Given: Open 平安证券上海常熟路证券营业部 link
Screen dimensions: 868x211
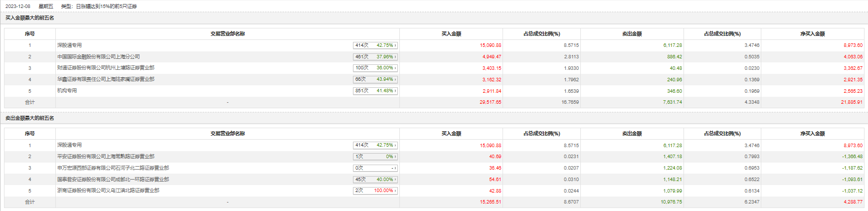Looking at the screenshot, I should pos(106,157).
